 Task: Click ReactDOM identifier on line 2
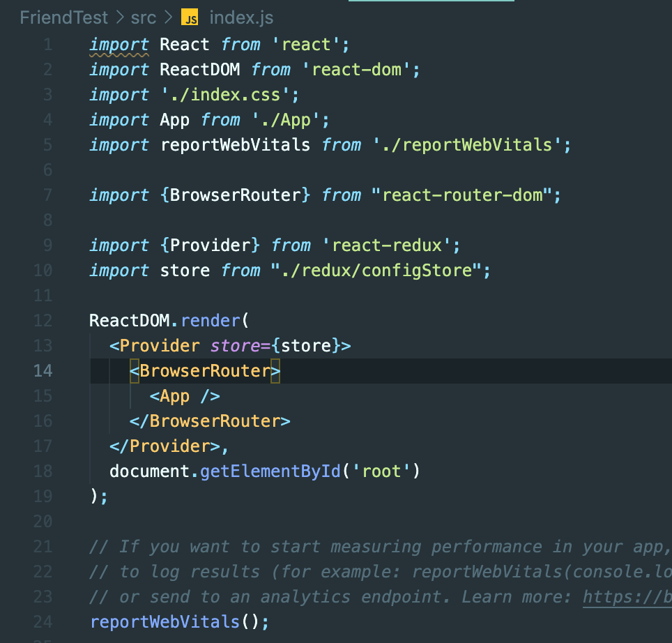point(199,70)
